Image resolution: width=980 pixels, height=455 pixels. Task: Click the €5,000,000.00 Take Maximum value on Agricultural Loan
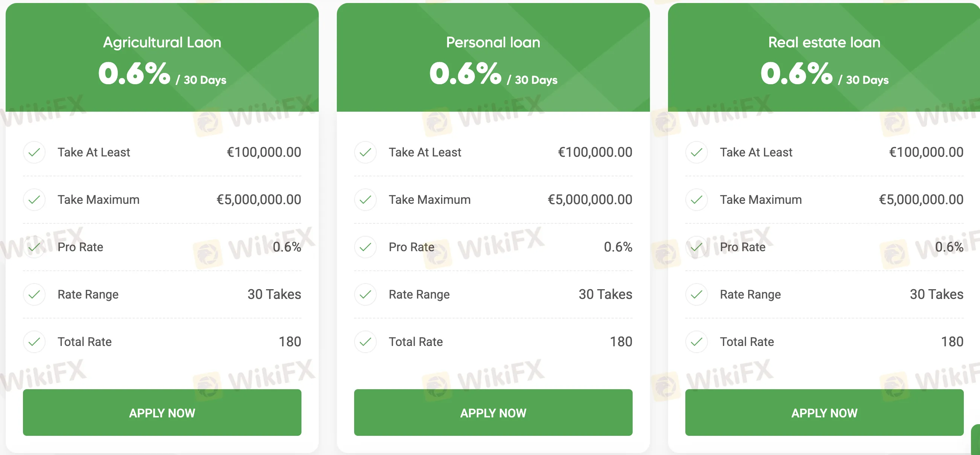tap(258, 199)
